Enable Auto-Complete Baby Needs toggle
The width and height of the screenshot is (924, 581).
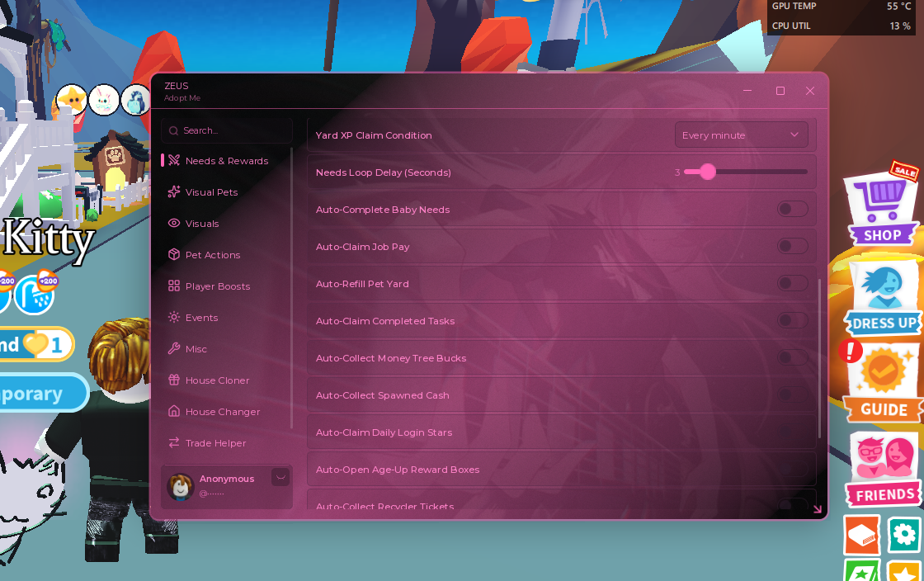(x=792, y=209)
